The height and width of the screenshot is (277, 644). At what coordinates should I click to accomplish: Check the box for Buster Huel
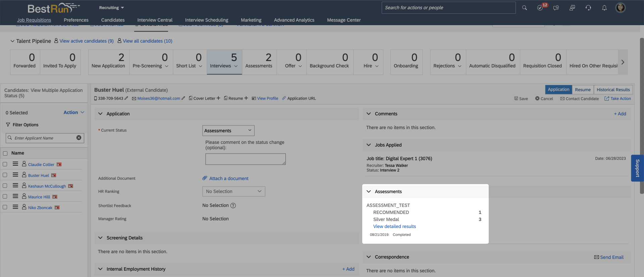coord(5,175)
